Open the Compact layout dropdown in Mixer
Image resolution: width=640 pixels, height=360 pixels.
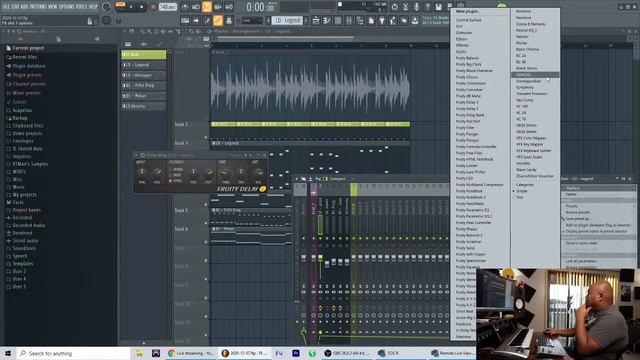tap(337, 179)
